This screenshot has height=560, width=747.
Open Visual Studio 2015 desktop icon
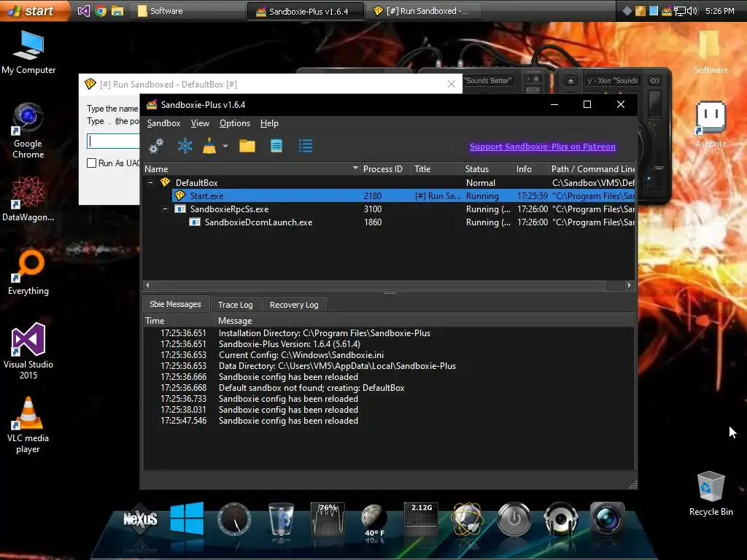(x=28, y=351)
